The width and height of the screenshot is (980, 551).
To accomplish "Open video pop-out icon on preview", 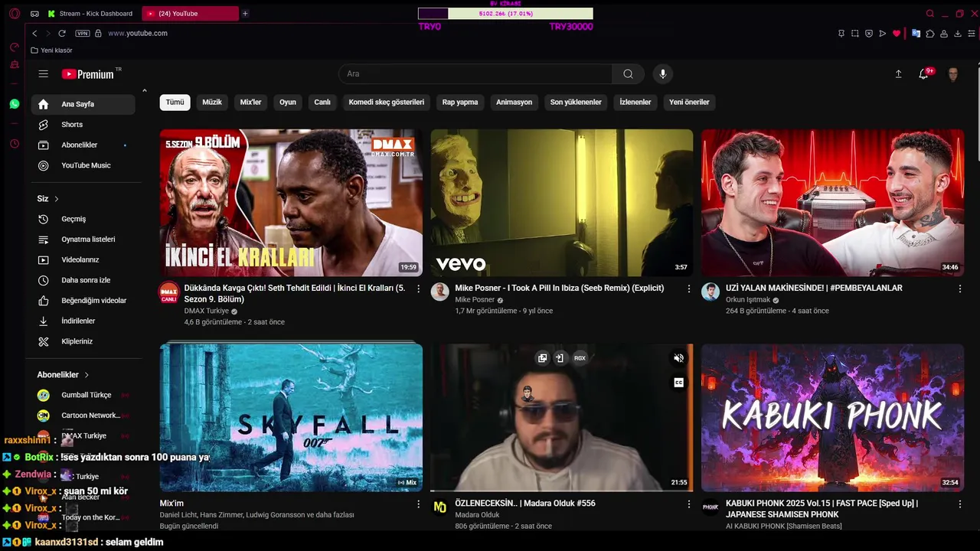I will pyautogui.click(x=542, y=358).
